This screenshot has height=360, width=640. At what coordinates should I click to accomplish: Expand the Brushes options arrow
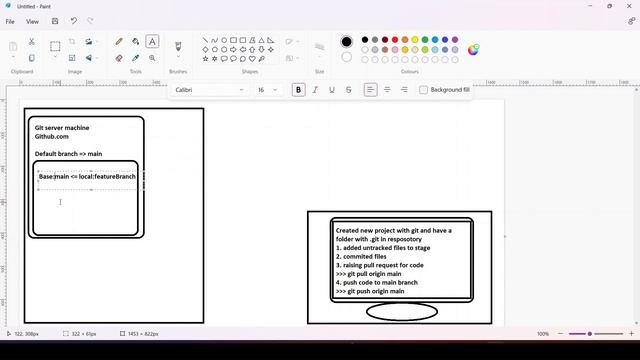click(178, 58)
